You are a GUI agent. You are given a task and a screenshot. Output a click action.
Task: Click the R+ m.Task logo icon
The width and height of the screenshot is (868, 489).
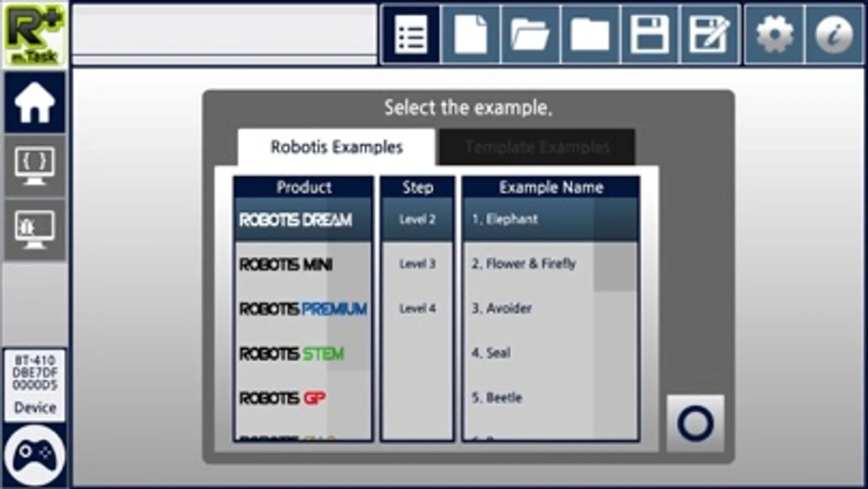click(x=35, y=34)
